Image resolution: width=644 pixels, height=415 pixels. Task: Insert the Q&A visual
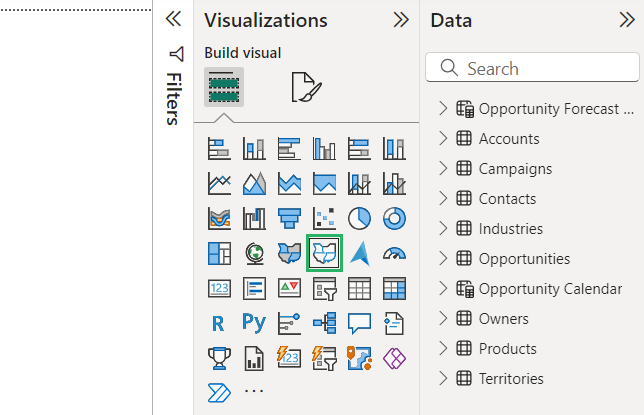(360, 323)
